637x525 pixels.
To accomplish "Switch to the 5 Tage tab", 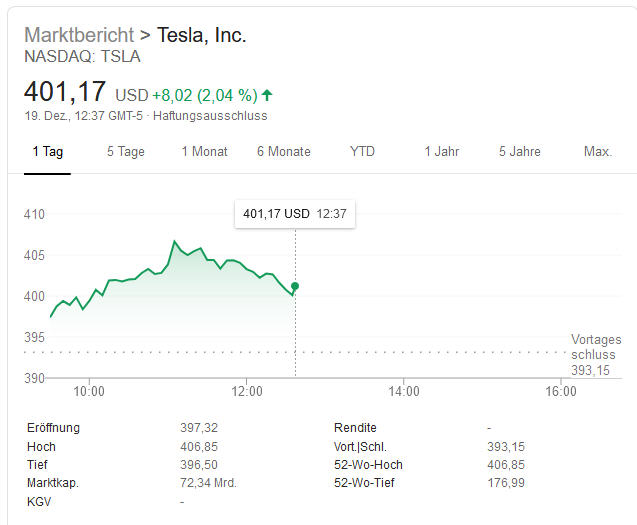I will click(126, 152).
